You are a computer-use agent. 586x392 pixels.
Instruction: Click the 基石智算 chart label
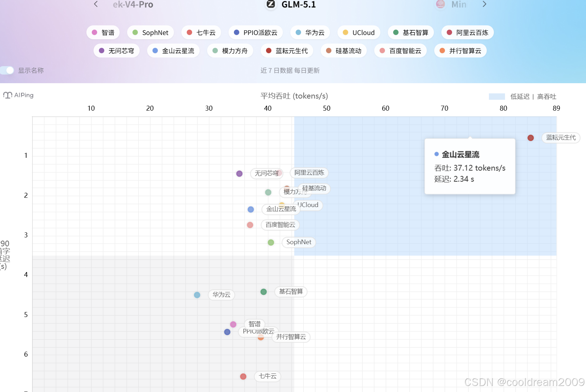[291, 291]
